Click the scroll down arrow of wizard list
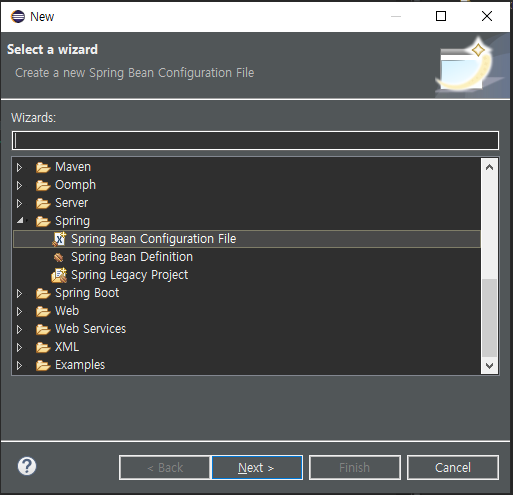Viewport: 513px width, 495px height. tap(489, 366)
